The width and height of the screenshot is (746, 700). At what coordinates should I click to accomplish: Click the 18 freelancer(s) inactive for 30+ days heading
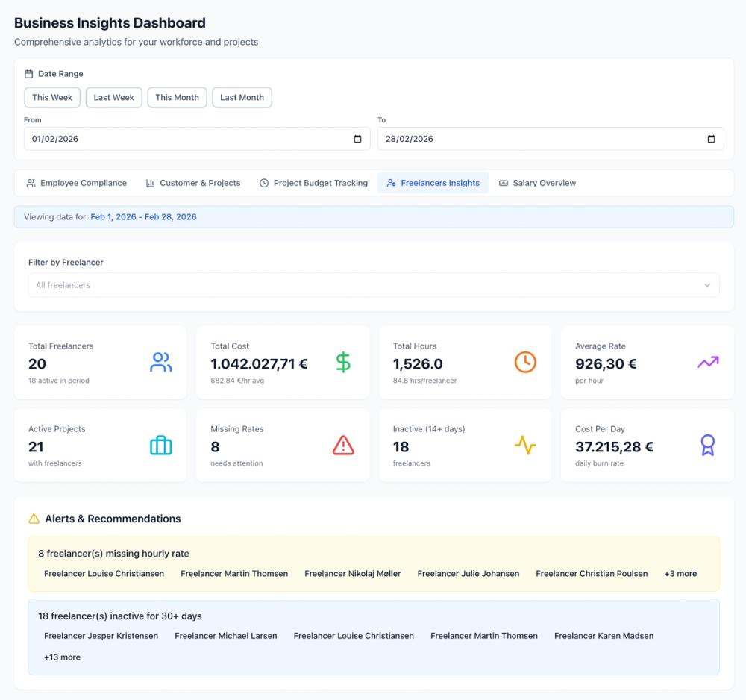[120, 616]
